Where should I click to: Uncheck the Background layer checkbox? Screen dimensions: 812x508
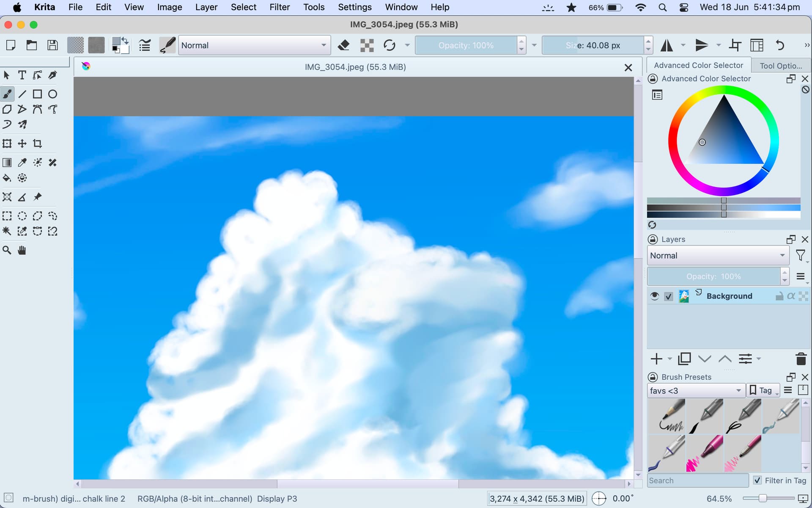coord(668,296)
